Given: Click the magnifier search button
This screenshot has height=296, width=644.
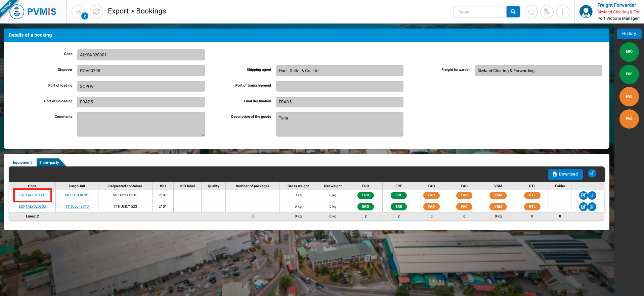Looking at the screenshot, I should pos(513,12).
